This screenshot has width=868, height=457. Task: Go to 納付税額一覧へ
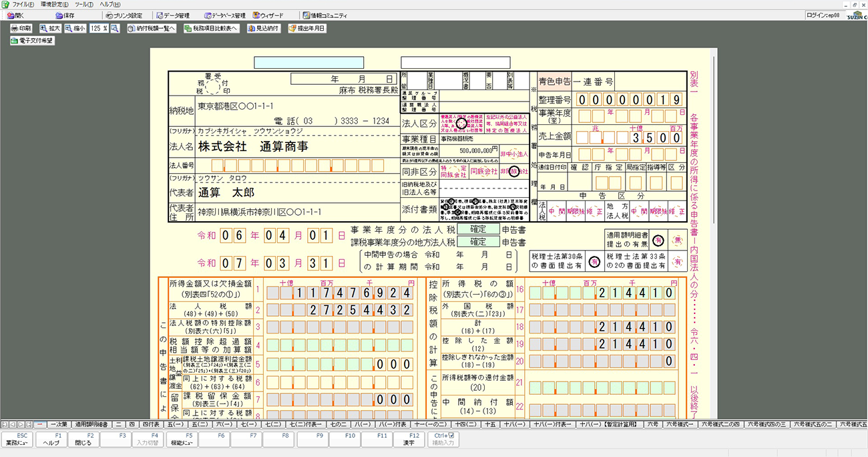click(152, 29)
